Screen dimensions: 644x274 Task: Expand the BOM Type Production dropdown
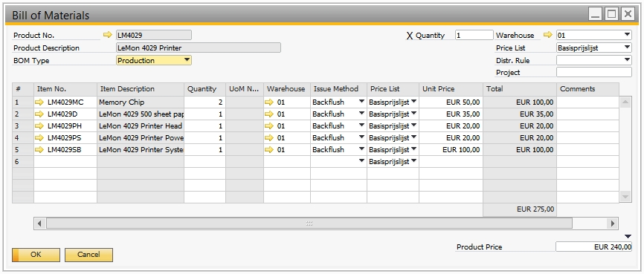[x=187, y=60]
